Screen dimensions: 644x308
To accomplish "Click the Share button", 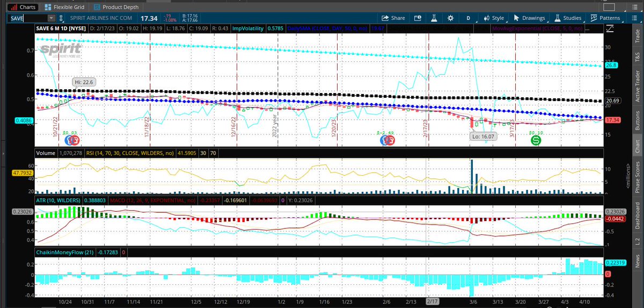I will point(393,18).
